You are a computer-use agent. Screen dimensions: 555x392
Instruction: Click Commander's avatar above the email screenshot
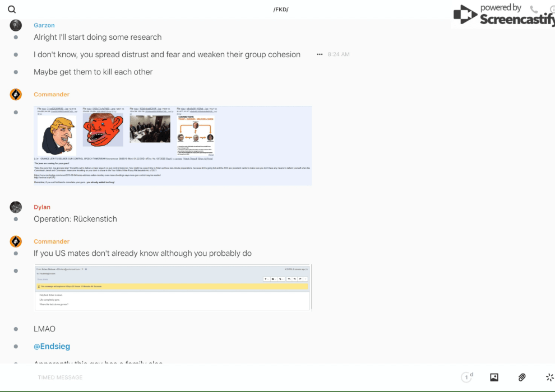point(16,241)
